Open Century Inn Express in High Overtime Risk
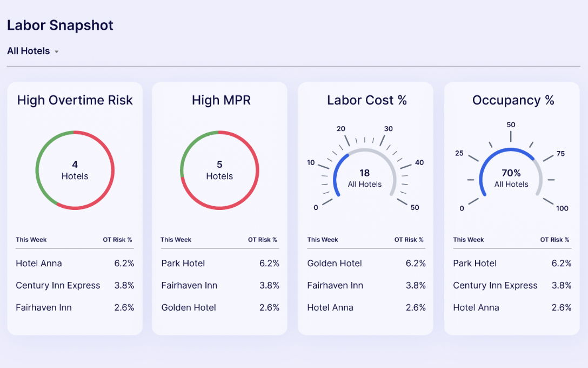 (x=58, y=286)
